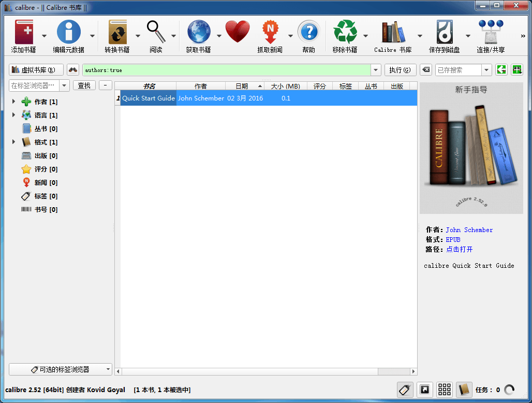
Task: Open the EPUB format link
Action: (453, 240)
